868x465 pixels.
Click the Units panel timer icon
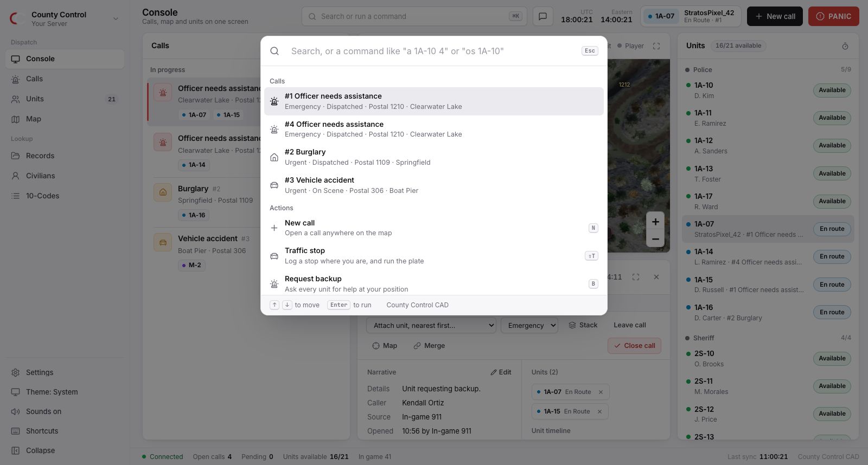pos(845,46)
